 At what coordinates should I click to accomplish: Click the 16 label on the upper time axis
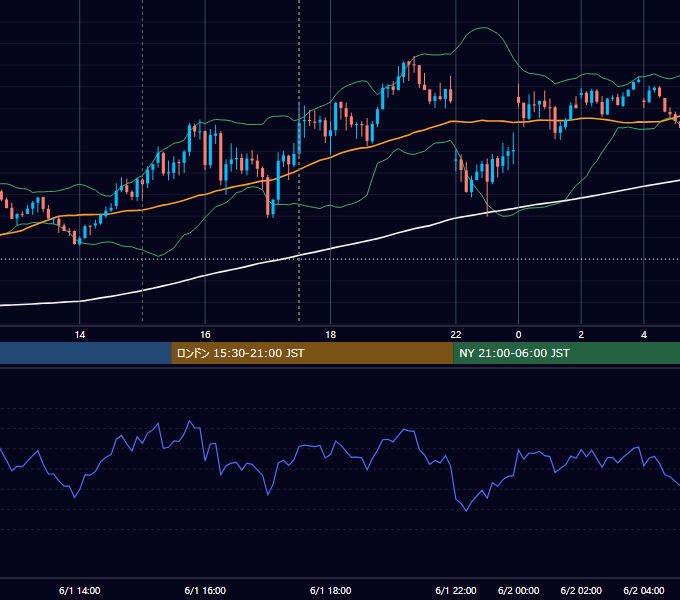(205, 335)
